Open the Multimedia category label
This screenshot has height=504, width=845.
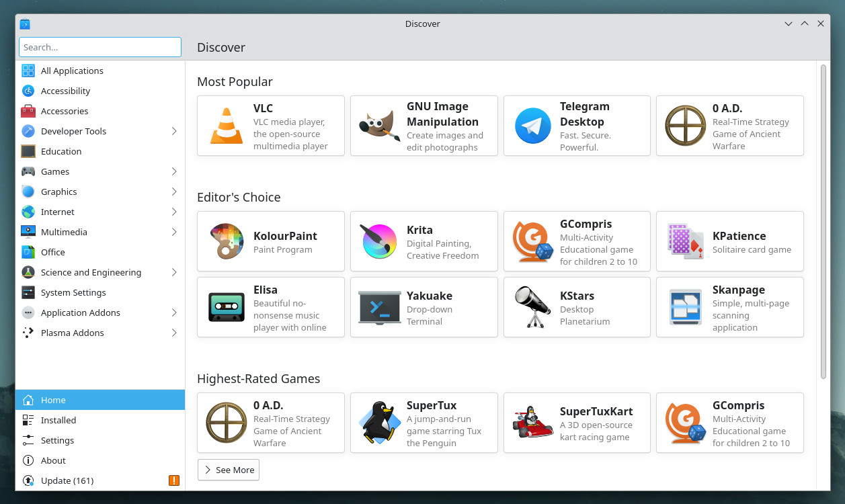pyautogui.click(x=64, y=232)
